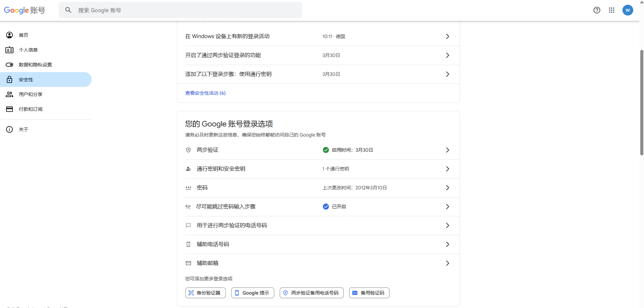Click the envelope icon beside 辅助邮箱
The width and height of the screenshot is (644, 308).
pos(188,263)
